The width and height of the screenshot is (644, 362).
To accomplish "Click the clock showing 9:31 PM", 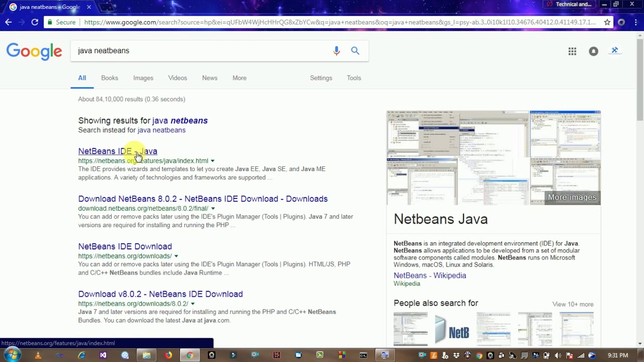I will coord(618,355).
